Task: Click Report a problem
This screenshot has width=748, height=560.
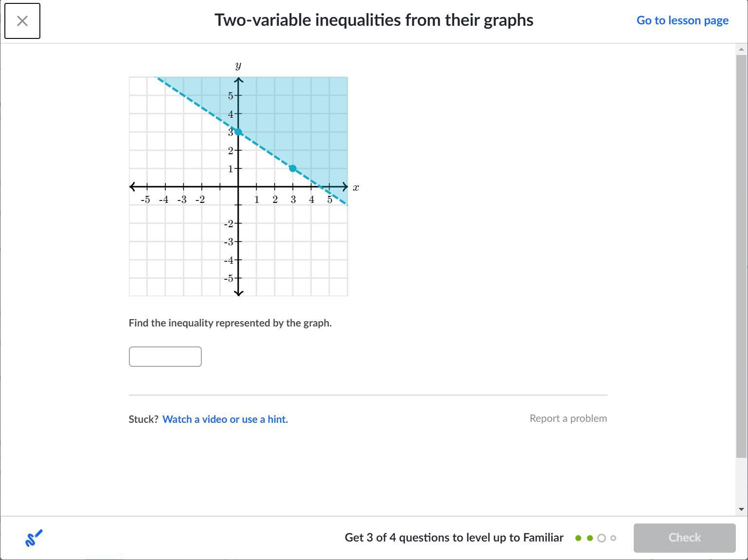Action: pyautogui.click(x=568, y=418)
